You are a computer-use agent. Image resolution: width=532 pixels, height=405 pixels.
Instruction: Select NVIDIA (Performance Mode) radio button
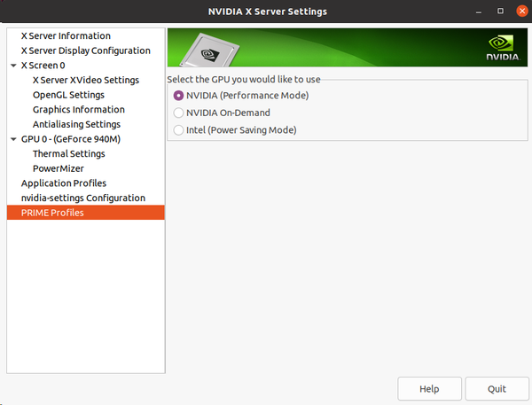[x=179, y=96]
